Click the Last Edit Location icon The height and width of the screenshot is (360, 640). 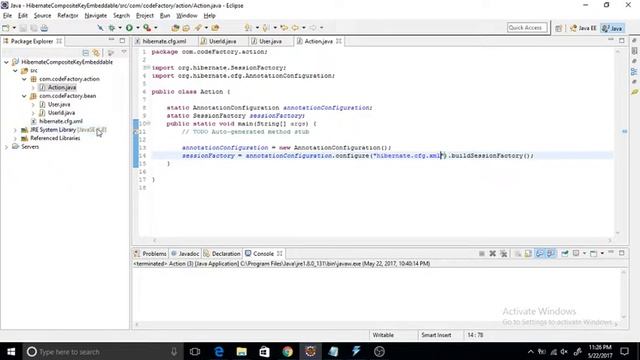pyautogui.click(x=284, y=28)
